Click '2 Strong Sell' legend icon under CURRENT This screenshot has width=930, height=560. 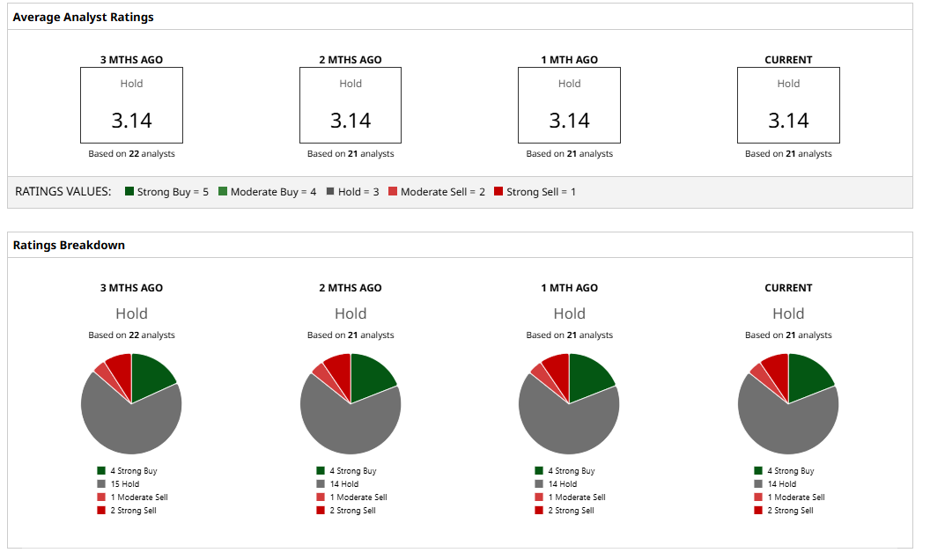(x=758, y=510)
